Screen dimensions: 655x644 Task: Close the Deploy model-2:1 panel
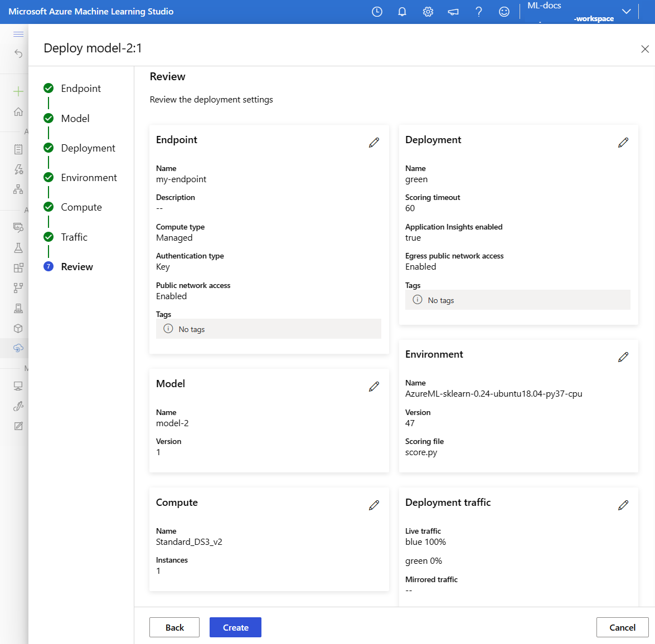tap(645, 49)
